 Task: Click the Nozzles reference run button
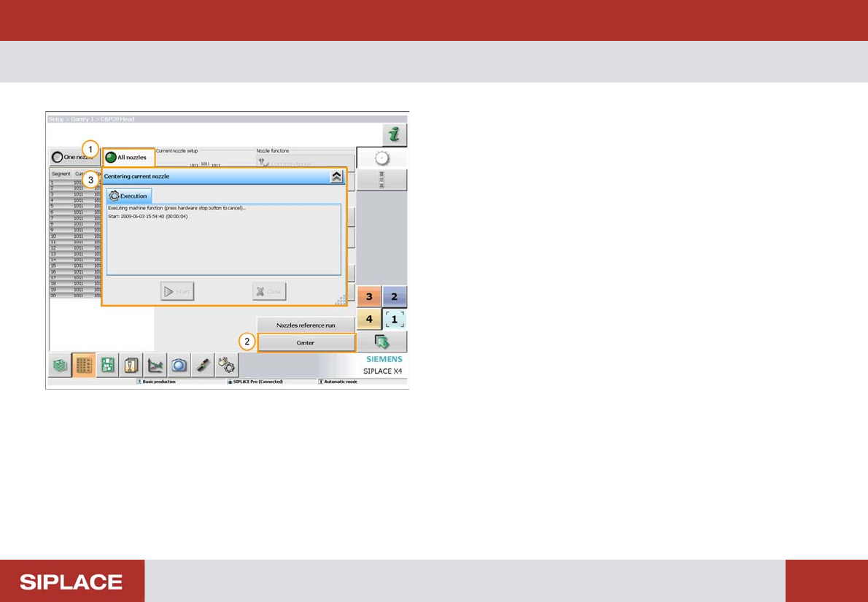click(x=306, y=325)
